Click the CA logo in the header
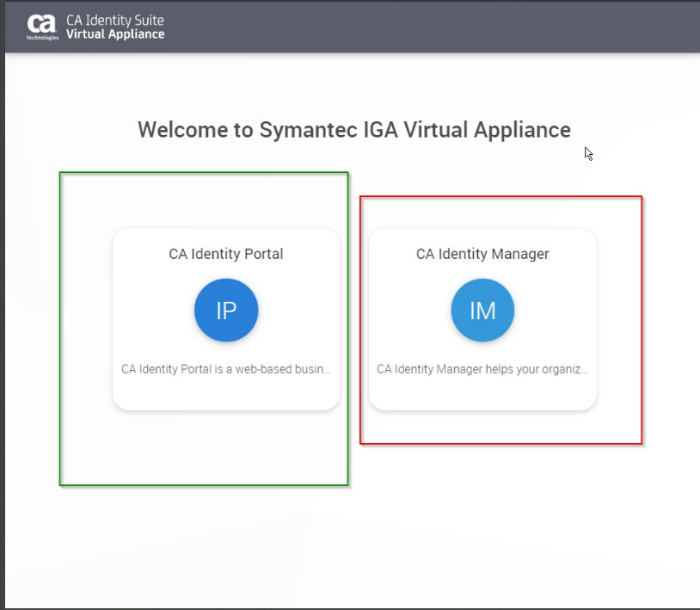Image resolution: width=700 pixels, height=610 pixels. click(x=40, y=25)
